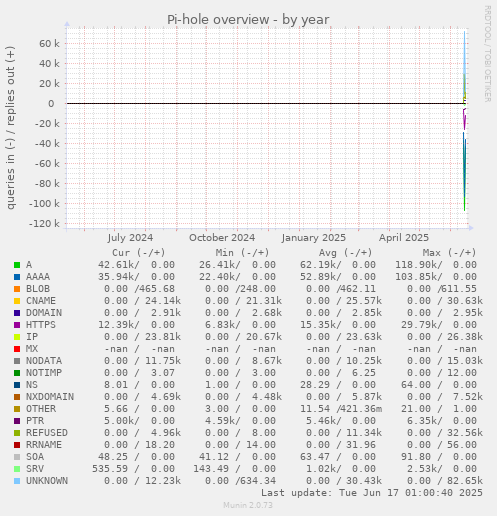Click the 'RRNAME' legend label
The image size is (497, 516).
tap(44, 445)
